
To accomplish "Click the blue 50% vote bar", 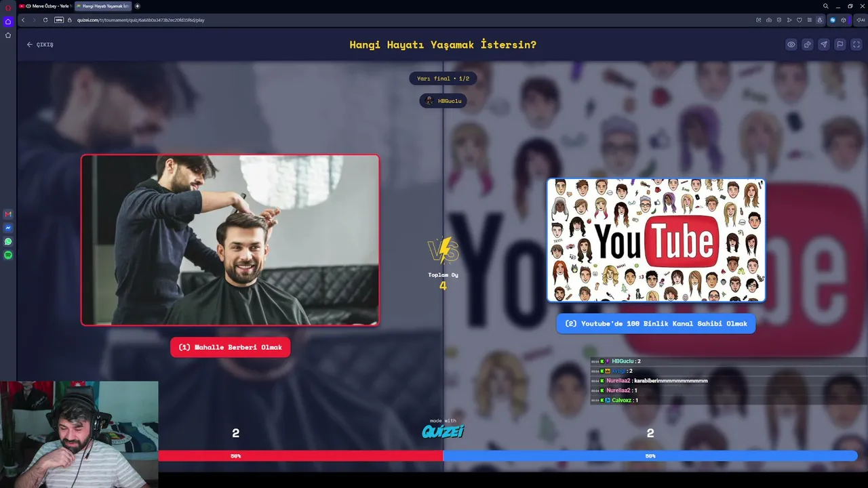I will tap(650, 456).
